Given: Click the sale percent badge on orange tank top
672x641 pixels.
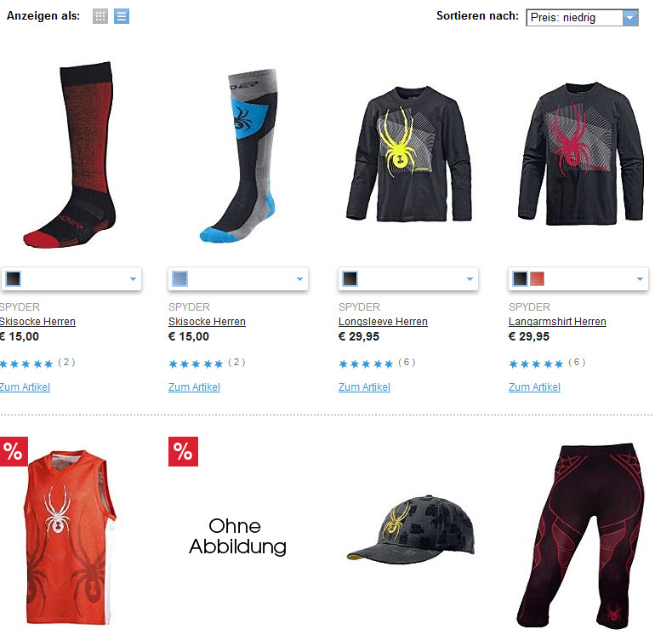Looking at the screenshot, I should pyautogui.click(x=14, y=451).
